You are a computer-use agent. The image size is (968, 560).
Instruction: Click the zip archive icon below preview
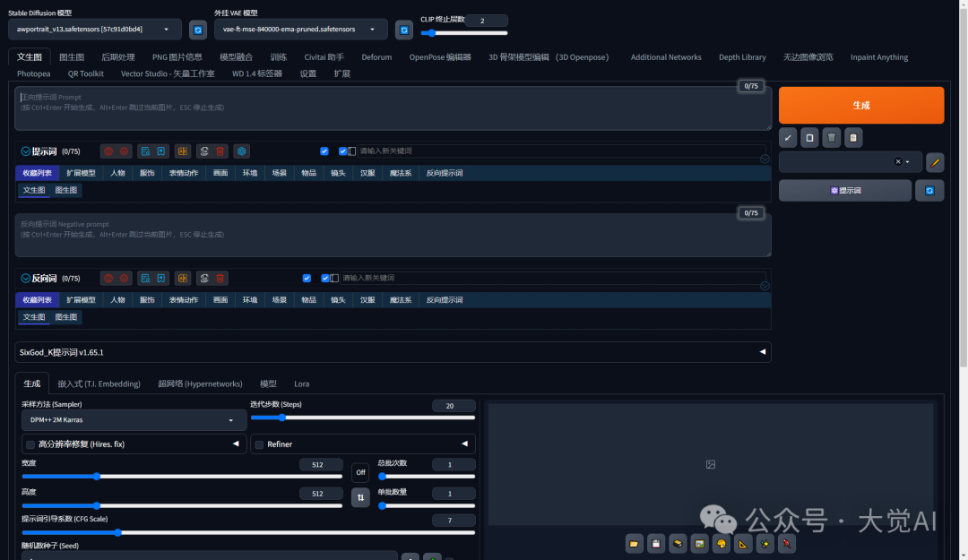[x=678, y=544]
